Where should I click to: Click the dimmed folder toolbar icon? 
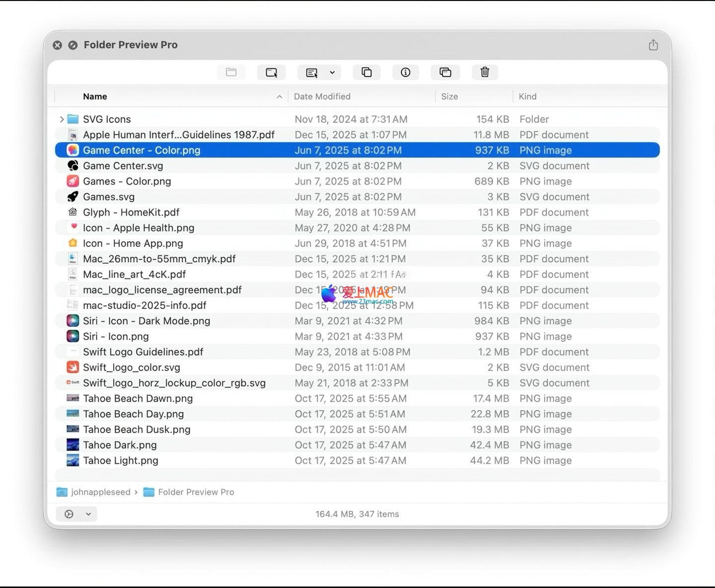[231, 73]
